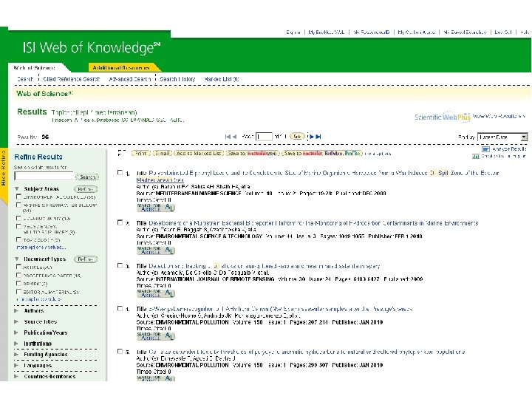Viewport: 532px width, 399px height.
Task: Check select-all box beside Print button
Action: pos(120,153)
